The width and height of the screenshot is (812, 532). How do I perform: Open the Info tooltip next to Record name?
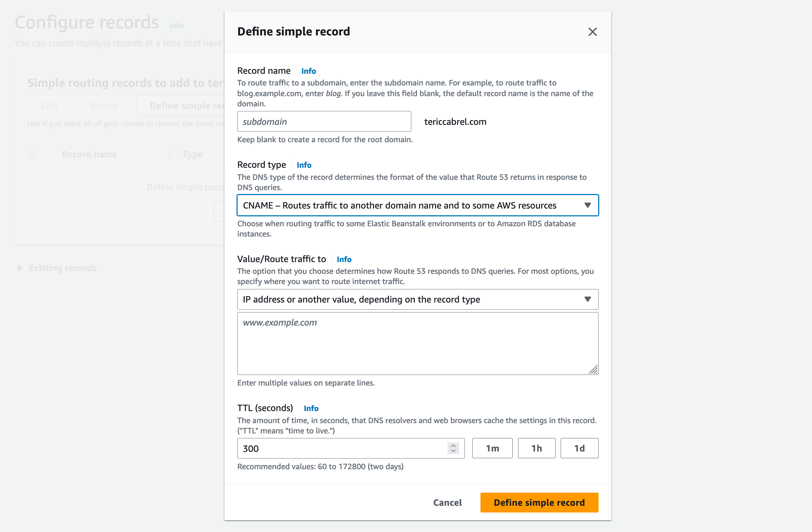308,71
